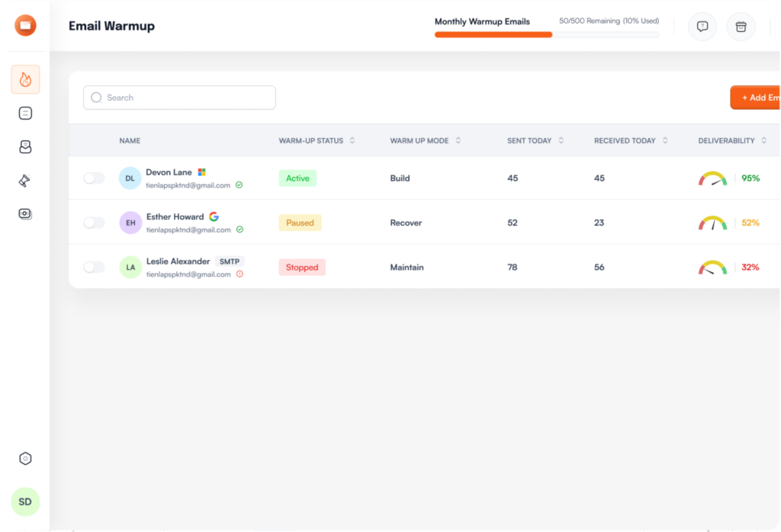Sort by Sent Today column arrows
Screen dimensions: 781x532
coord(561,140)
